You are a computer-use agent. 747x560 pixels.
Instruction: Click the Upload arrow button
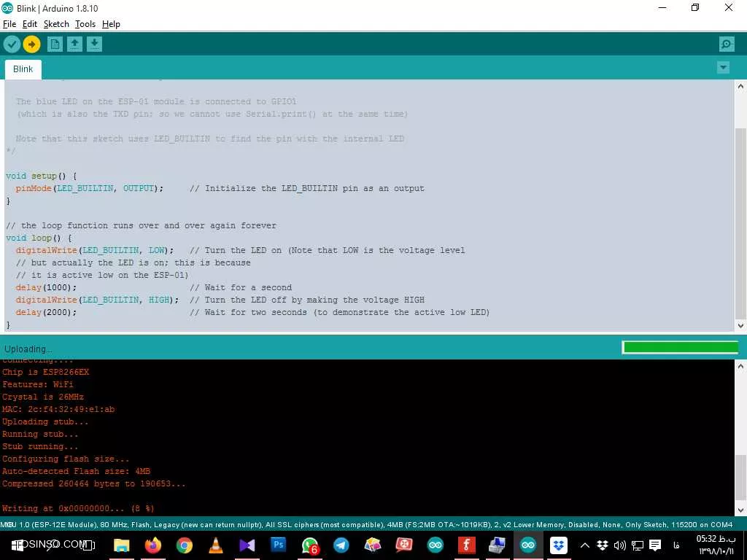(x=32, y=44)
